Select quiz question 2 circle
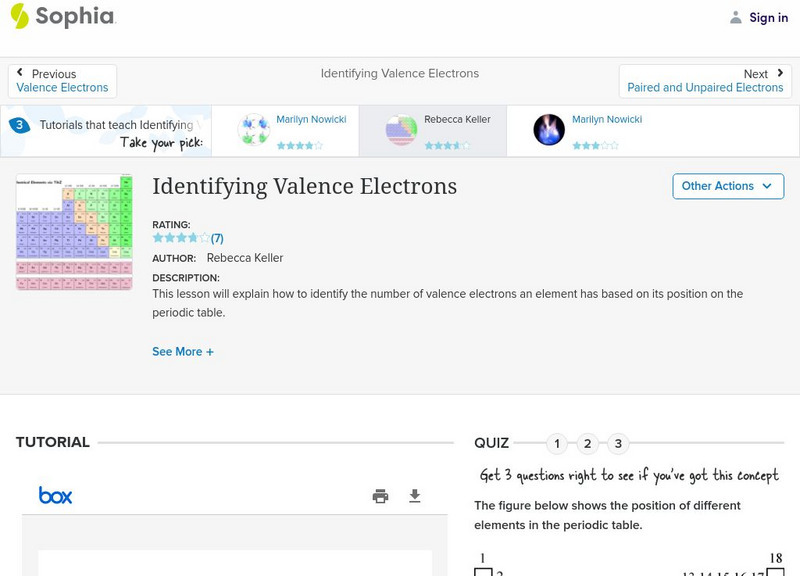The width and height of the screenshot is (800, 576). [588, 444]
